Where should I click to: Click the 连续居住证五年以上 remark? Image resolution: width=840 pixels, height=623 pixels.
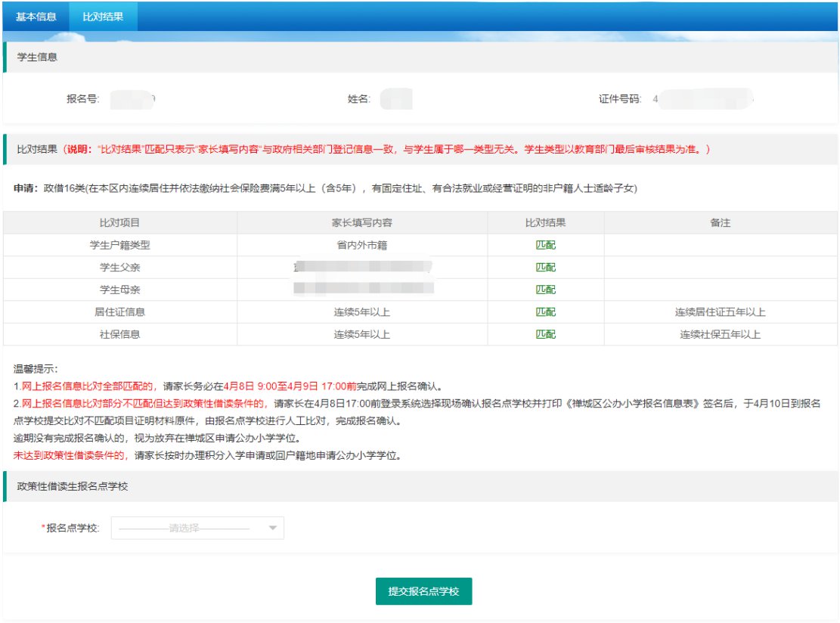click(720, 311)
